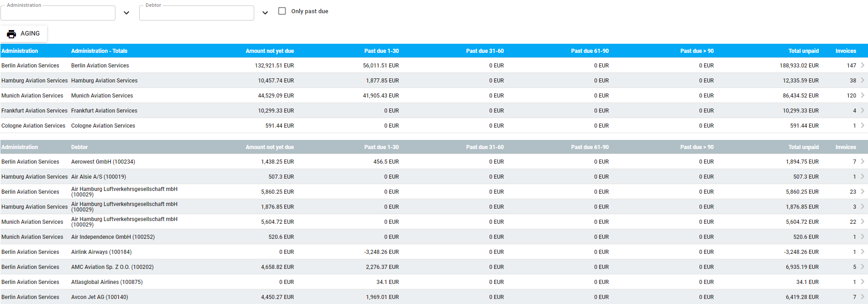Click Total unpaid header in debtor table
Image resolution: width=868 pixels, height=304 pixels.
coord(804,147)
